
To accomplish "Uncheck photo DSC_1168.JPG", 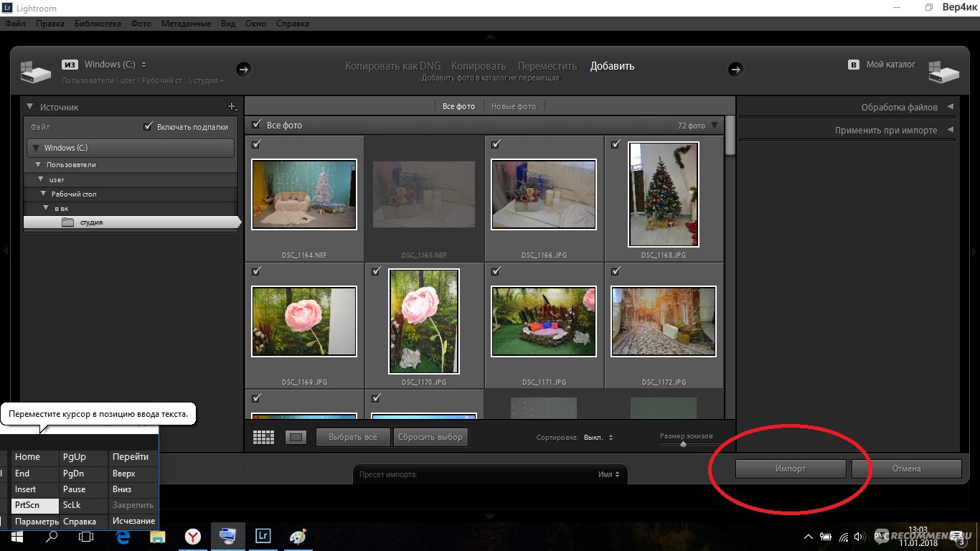I will [616, 144].
